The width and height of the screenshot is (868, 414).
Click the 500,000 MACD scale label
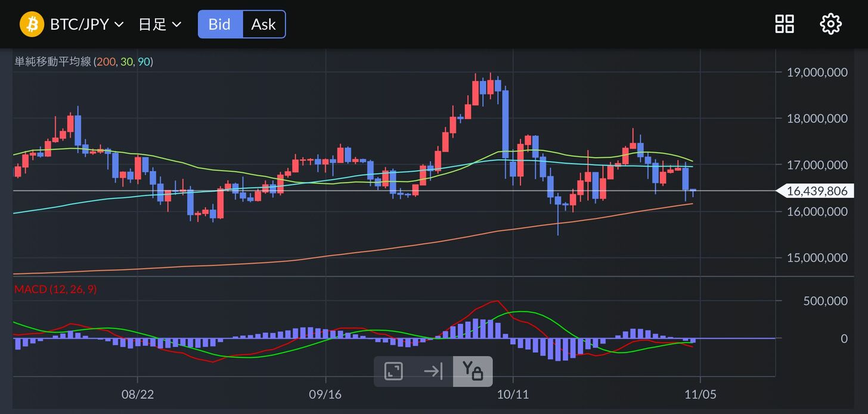825,301
